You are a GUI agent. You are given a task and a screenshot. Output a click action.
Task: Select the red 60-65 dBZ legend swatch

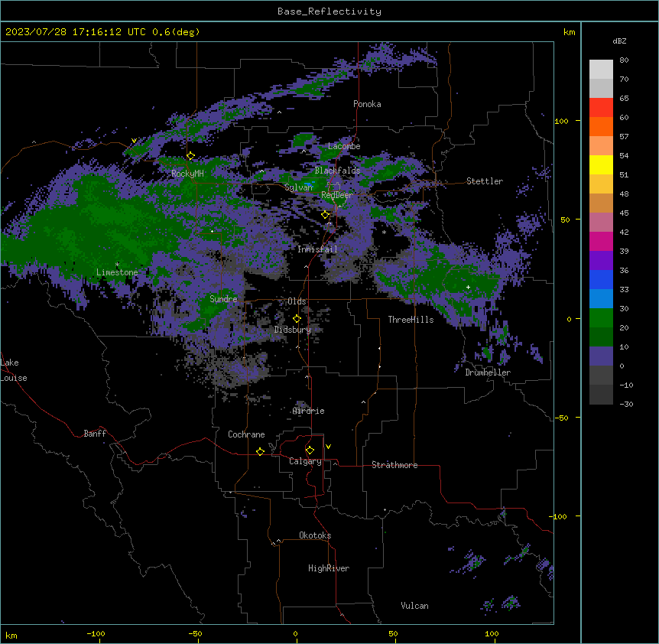pos(601,107)
